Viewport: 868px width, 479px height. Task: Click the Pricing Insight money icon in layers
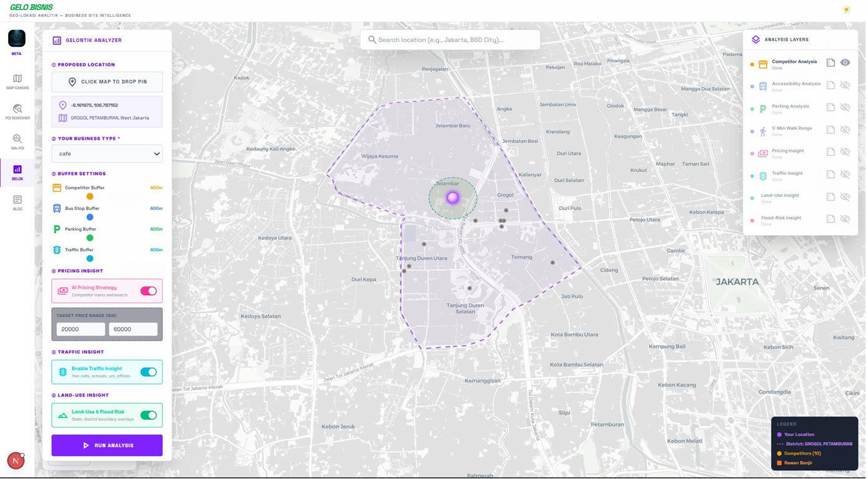[765, 154]
